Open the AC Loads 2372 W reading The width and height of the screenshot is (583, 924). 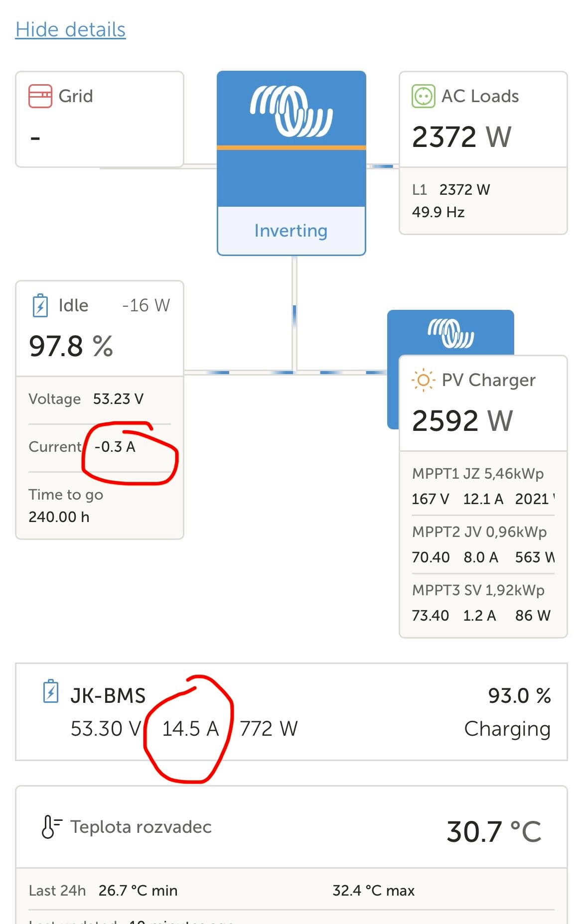click(x=461, y=137)
